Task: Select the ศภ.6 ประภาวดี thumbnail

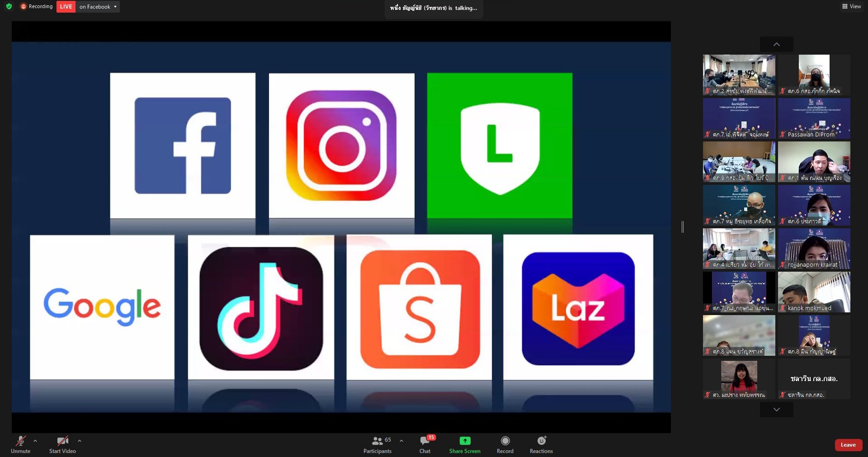Action: click(814, 205)
